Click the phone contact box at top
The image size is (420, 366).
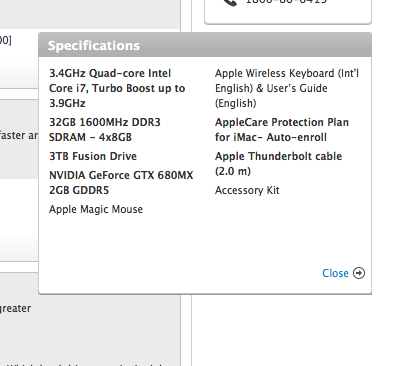(x=288, y=11)
